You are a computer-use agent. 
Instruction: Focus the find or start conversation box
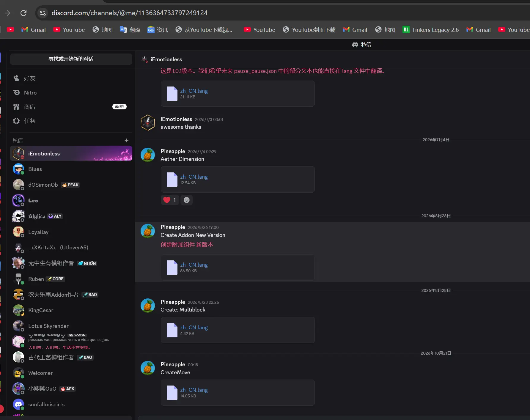coord(71,59)
